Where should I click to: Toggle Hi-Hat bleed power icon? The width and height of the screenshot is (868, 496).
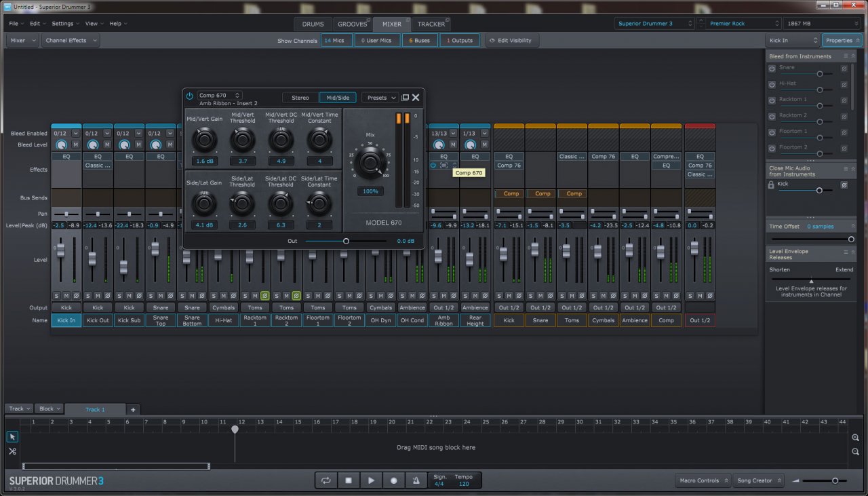[772, 84]
